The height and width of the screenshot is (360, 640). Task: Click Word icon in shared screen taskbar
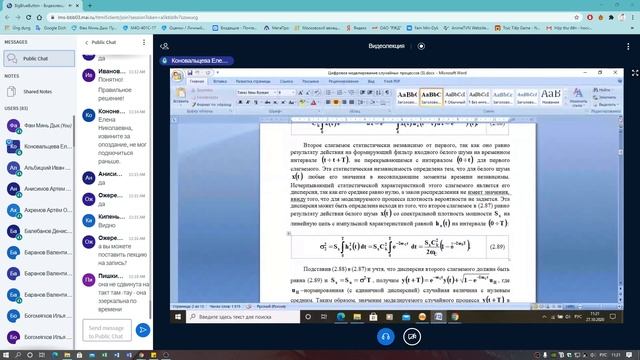pos(438,317)
